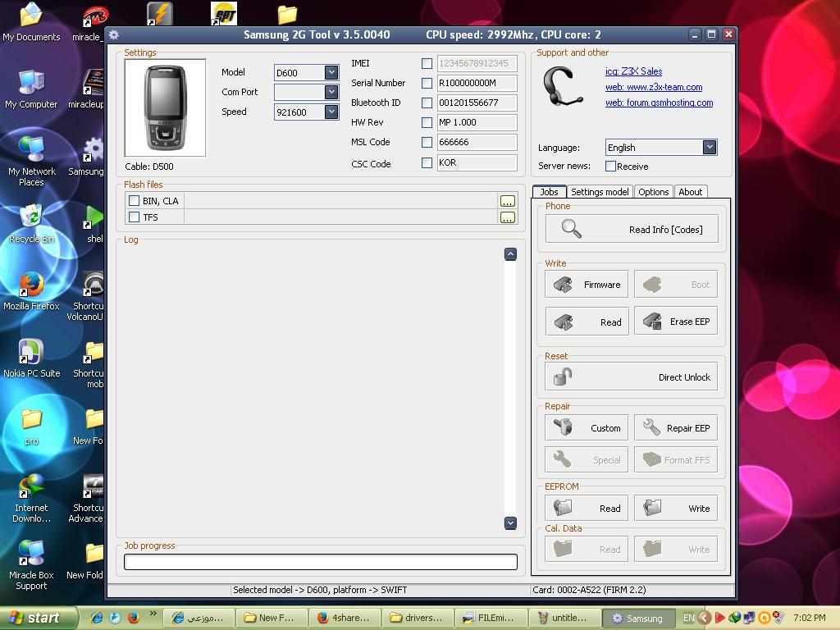Open Nokia PC Suite desktop icon

pyautogui.click(x=31, y=358)
